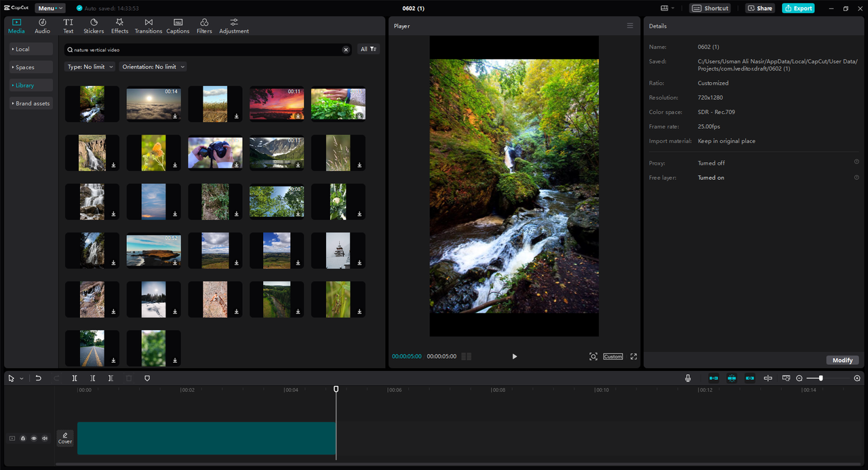The width and height of the screenshot is (868, 470).
Task: Hide the main track with eye icon
Action: point(34,439)
